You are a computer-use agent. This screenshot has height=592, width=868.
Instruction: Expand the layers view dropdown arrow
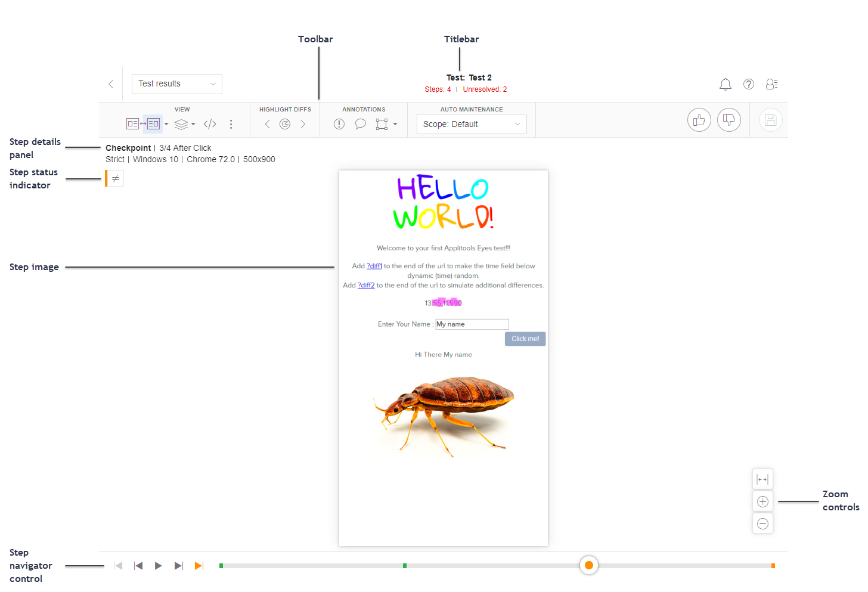point(193,125)
